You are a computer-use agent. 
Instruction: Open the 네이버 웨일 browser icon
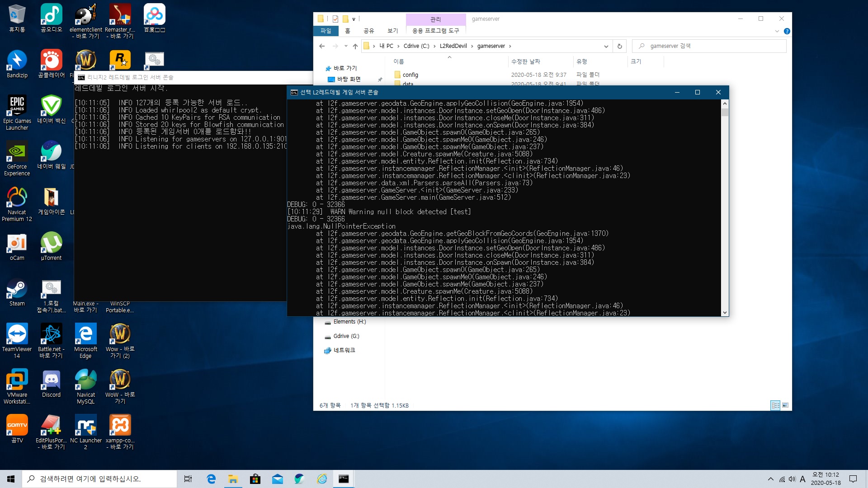coord(51,155)
